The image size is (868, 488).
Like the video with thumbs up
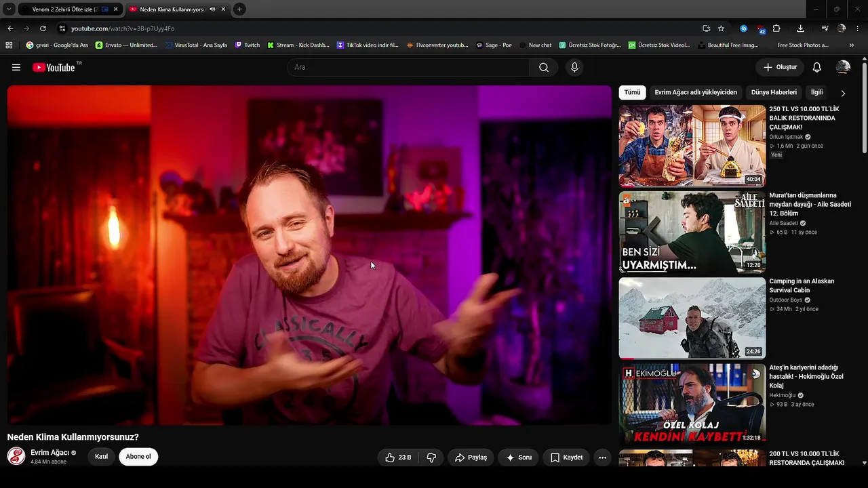[399, 457]
